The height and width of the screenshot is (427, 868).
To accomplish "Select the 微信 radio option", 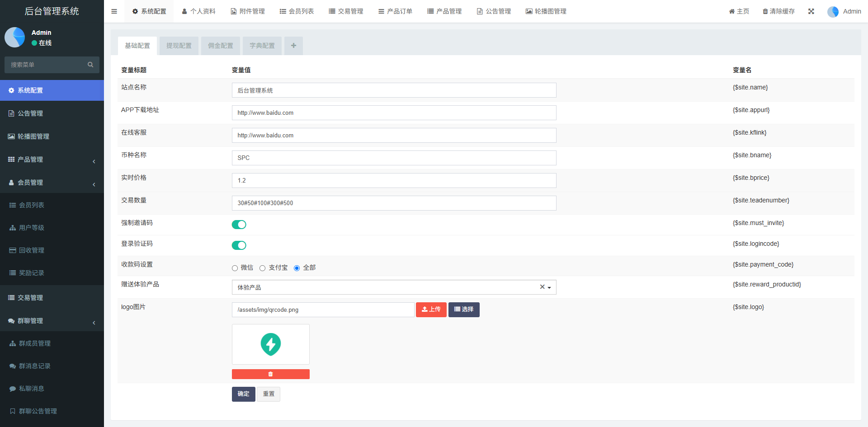I will pos(235,268).
